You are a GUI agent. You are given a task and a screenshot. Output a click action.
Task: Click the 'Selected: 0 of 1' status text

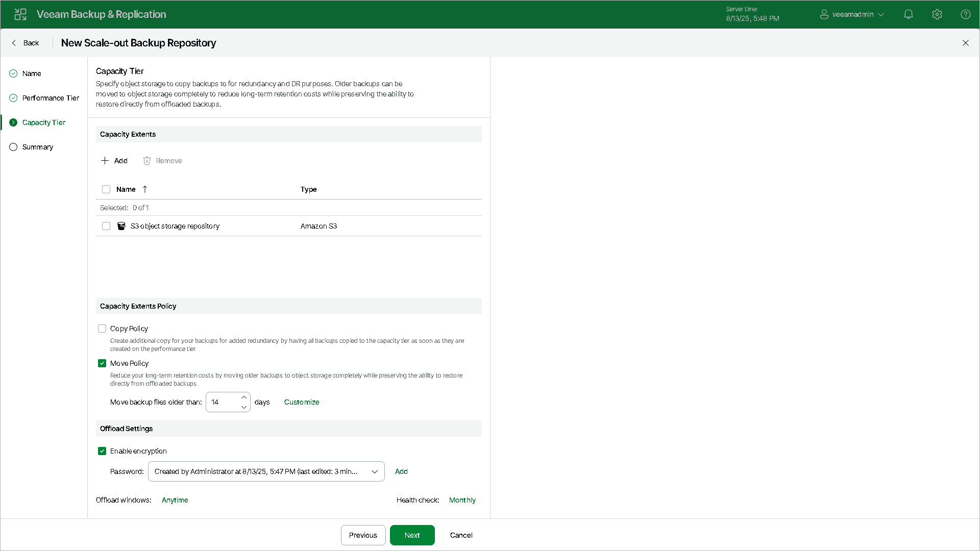(125, 208)
